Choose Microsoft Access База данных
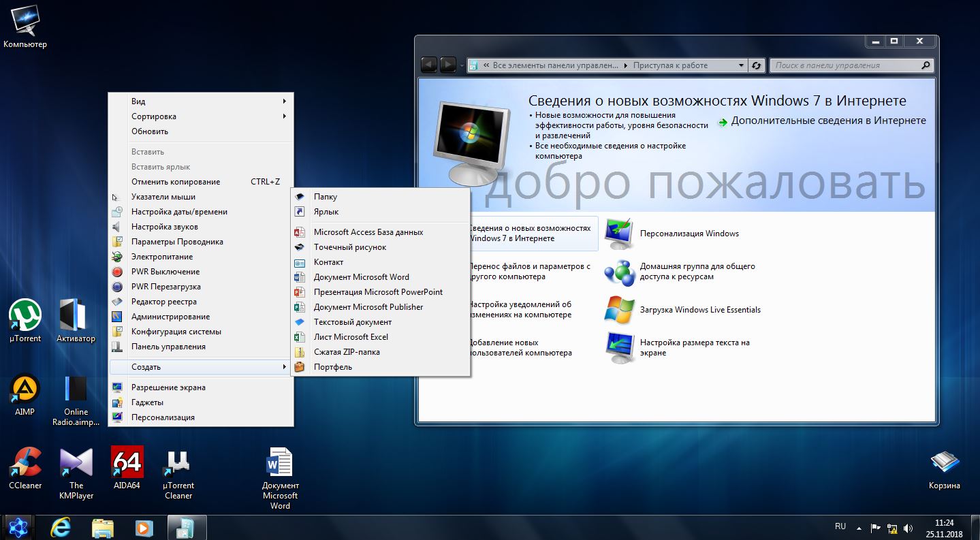The height and width of the screenshot is (540, 980). 381,232
